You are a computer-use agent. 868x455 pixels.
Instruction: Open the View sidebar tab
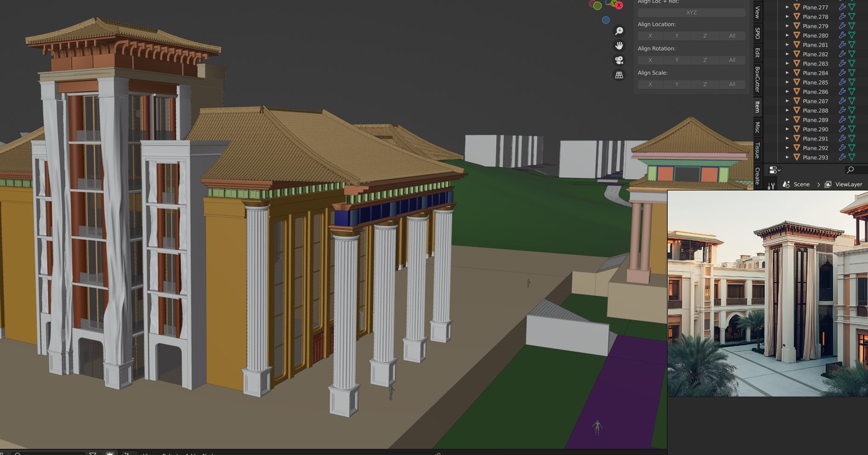coord(758,13)
